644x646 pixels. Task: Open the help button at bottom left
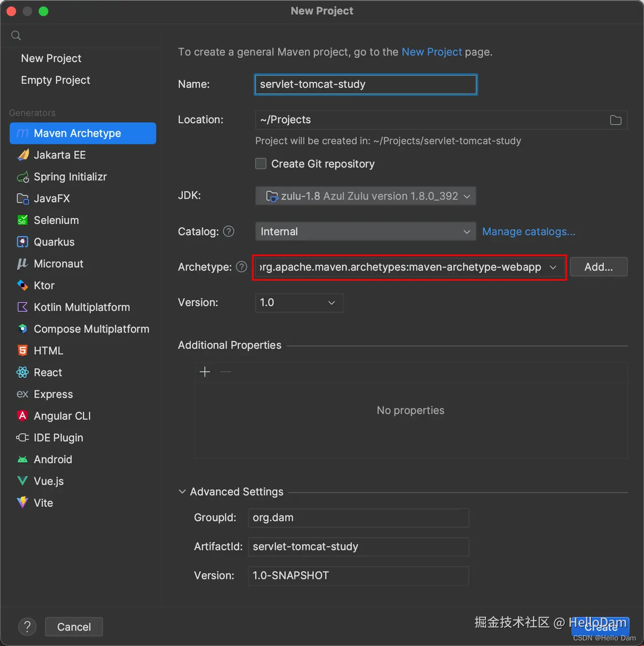point(27,627)
